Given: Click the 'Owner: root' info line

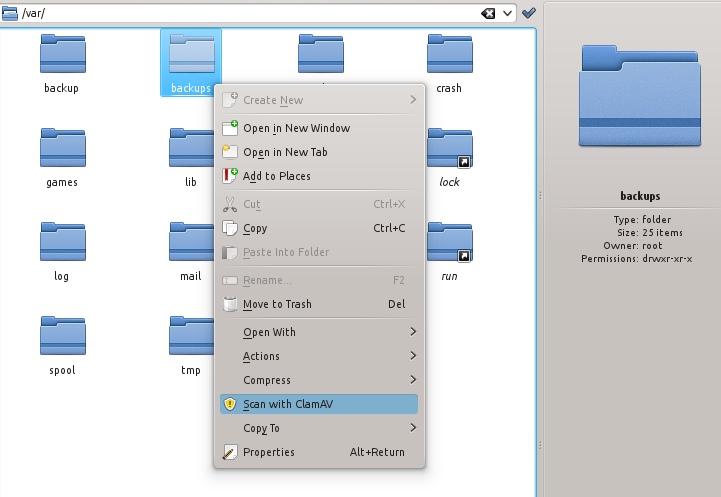Looking at the screenshot, I should [x=633, y=246].
